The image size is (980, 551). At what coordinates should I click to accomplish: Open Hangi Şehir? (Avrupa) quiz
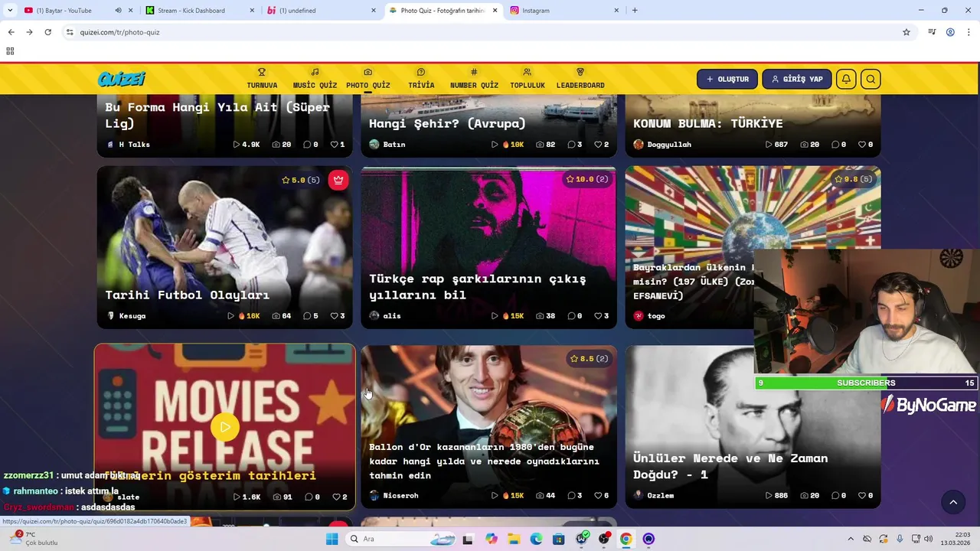point(488,125)
